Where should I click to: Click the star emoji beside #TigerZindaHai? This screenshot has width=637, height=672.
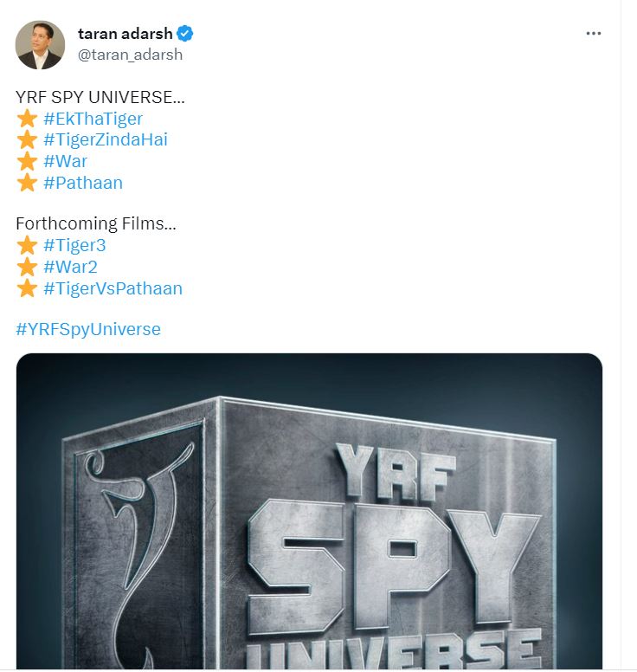click(x=27, y=139)
